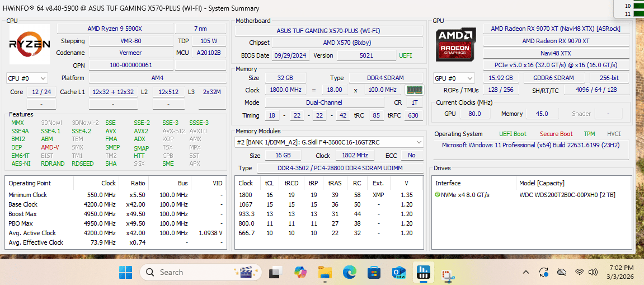
Task: Open Microsoft Edge from the taskbar
Action: click(350, 272)
